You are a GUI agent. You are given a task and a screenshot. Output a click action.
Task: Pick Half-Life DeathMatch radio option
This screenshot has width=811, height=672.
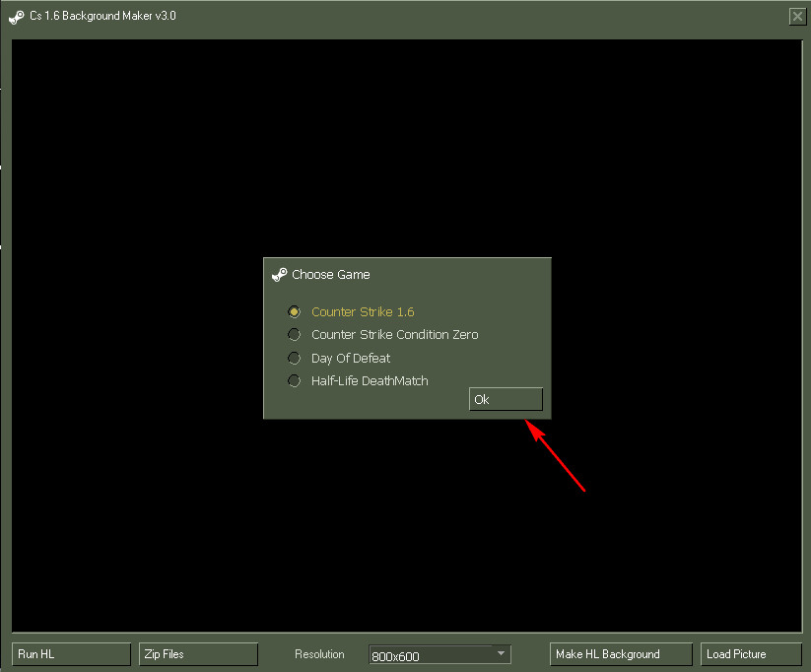tap(294, 381)
